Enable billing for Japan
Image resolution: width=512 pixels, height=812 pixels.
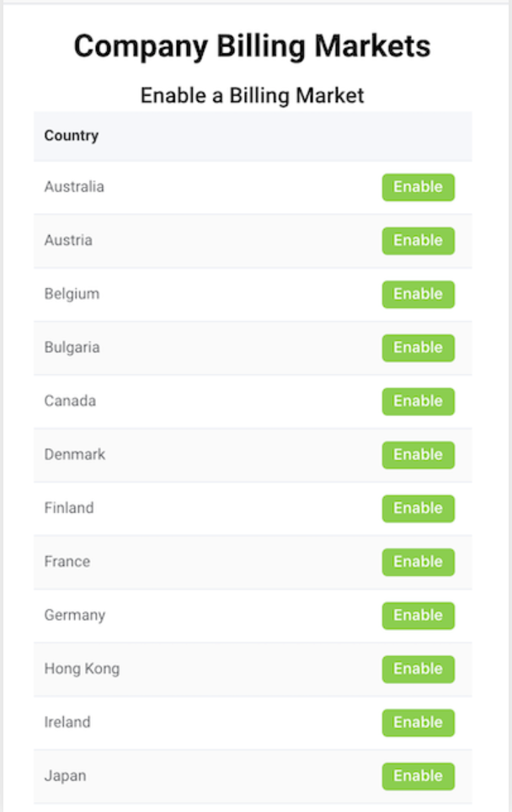418,776
